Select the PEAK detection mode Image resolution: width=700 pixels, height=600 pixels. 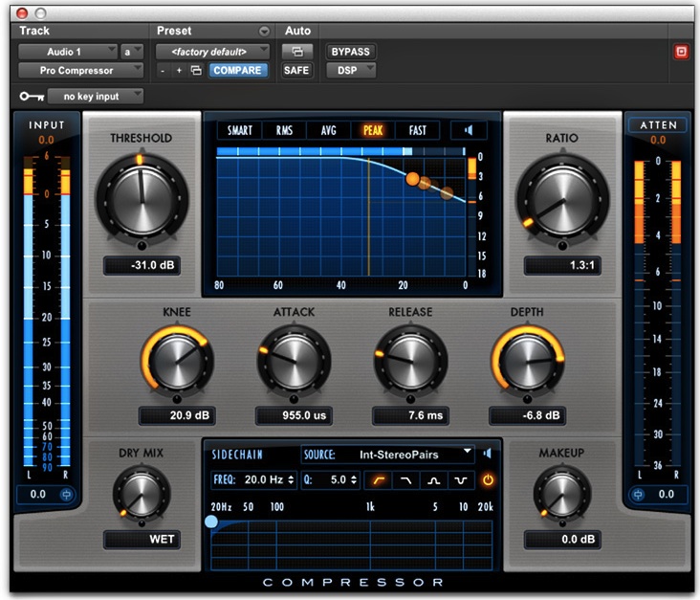[x=373, y=130]
